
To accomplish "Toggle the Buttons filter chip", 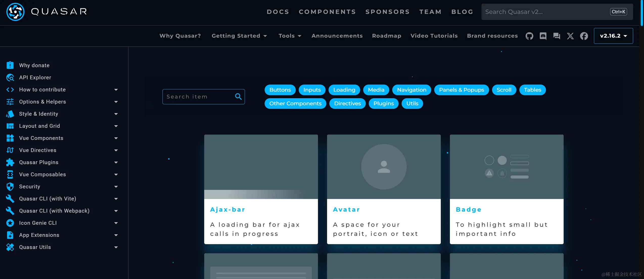I will coord(280,90).
